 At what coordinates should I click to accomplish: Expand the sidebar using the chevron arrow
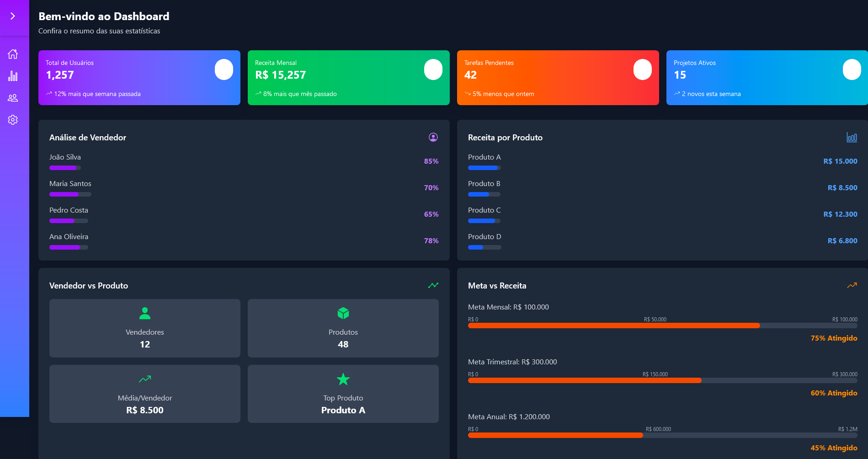tap(12, 15)
